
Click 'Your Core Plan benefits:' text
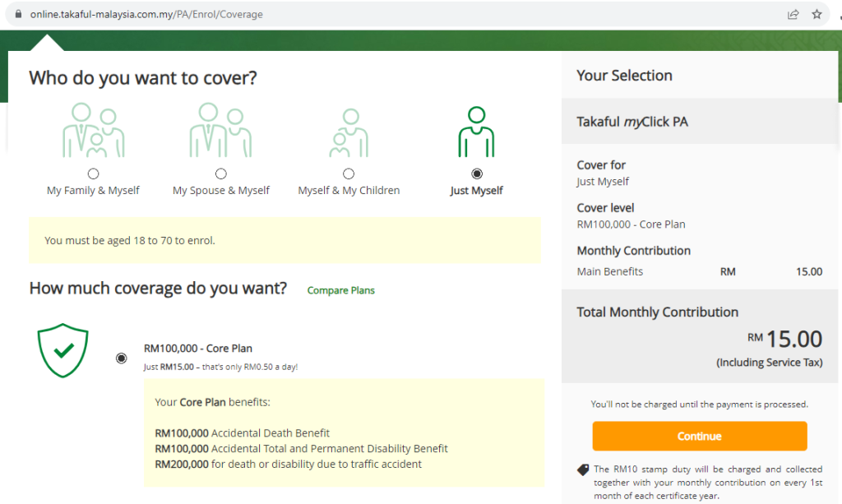pos(212,402)
